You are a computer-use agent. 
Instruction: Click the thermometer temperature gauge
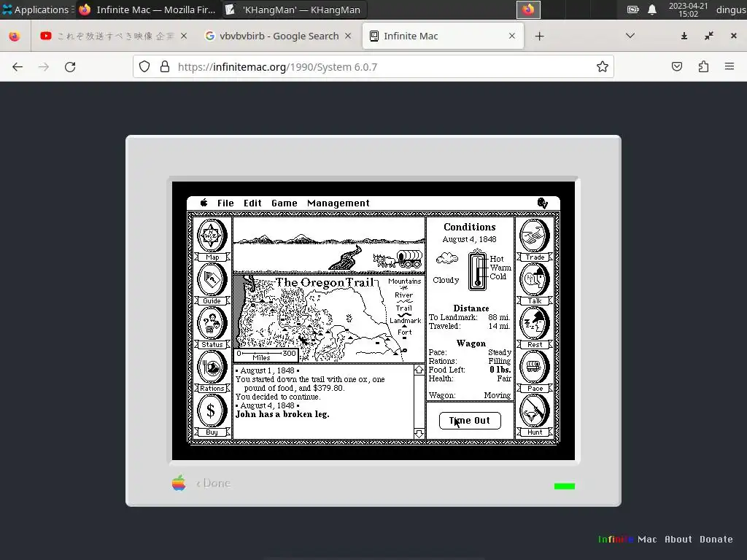pyautogui.click(x=477, y=270)
